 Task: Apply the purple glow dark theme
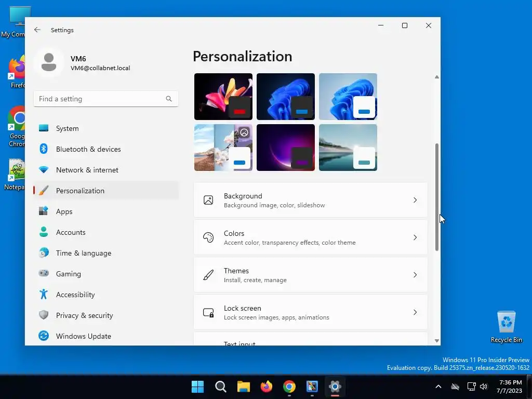click(x=286, y=147)
